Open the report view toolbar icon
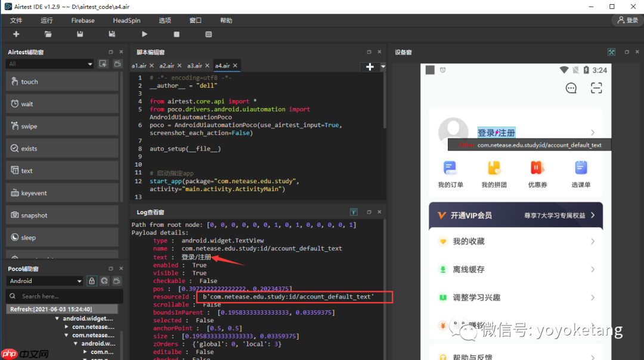The height and width of the screenshot is (360, 644). [209, 35]
